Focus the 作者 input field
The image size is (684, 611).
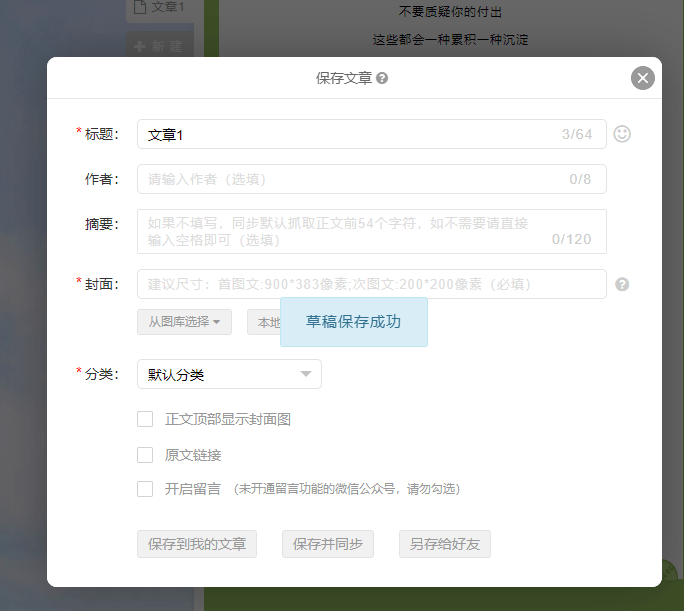click(x=372, y=179)
